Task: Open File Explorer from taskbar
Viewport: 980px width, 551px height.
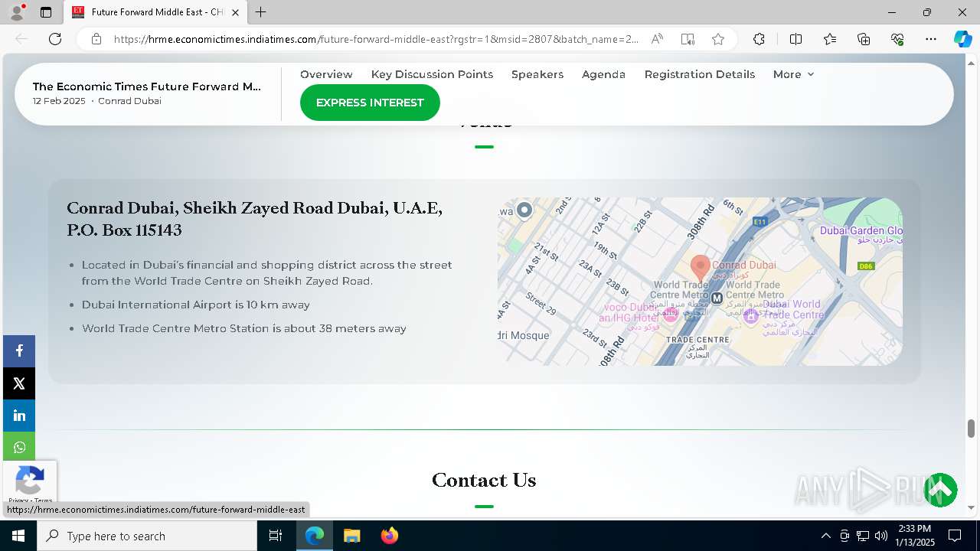Action: coord(351,536)
